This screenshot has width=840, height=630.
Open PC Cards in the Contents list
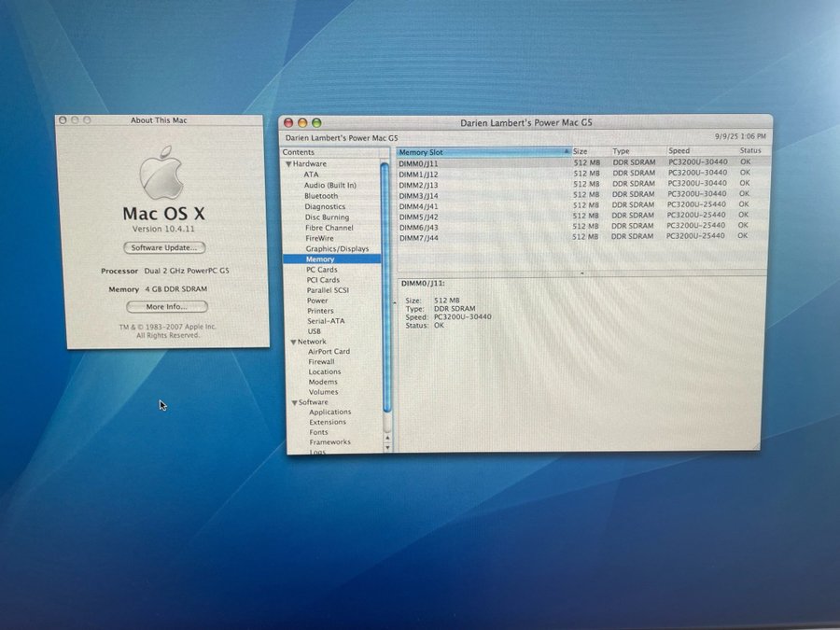coord(321,270)
